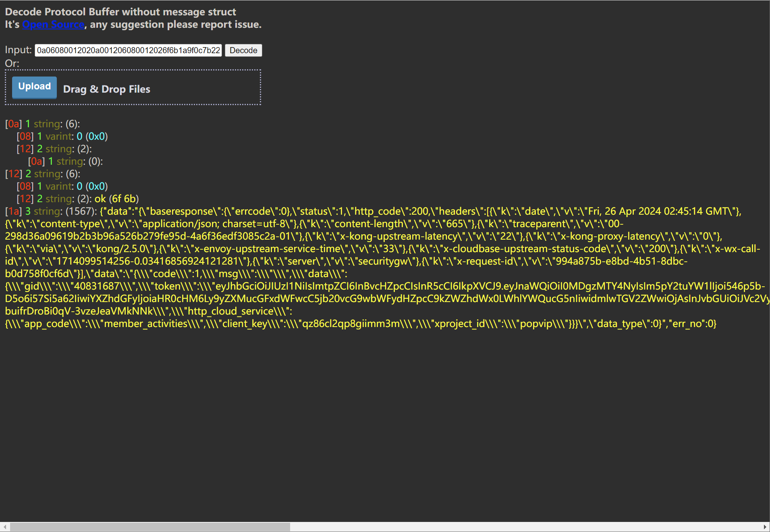This screenshot has height=532, width=770.
Task: Click the first [0a] tag at top of output
Action: [13, 124]
